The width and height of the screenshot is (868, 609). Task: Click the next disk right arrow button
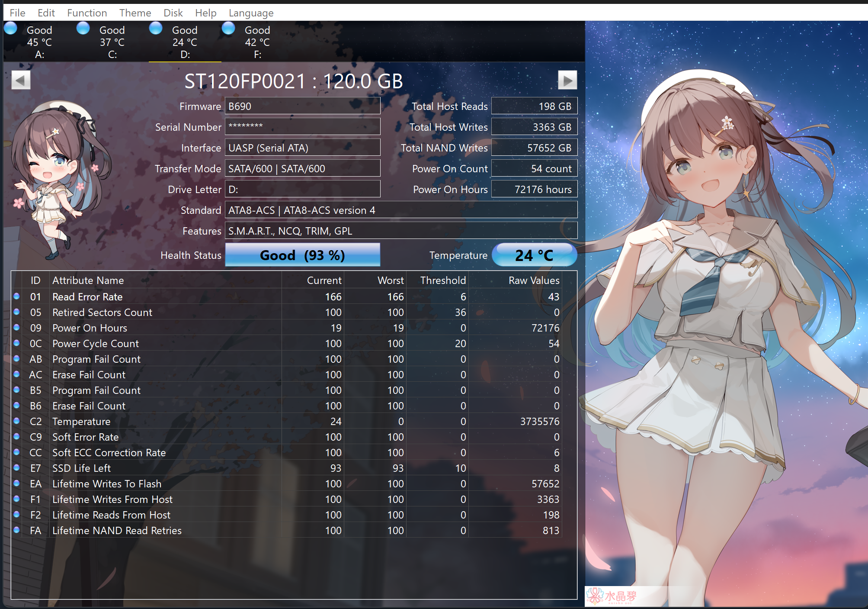[567, 80]
